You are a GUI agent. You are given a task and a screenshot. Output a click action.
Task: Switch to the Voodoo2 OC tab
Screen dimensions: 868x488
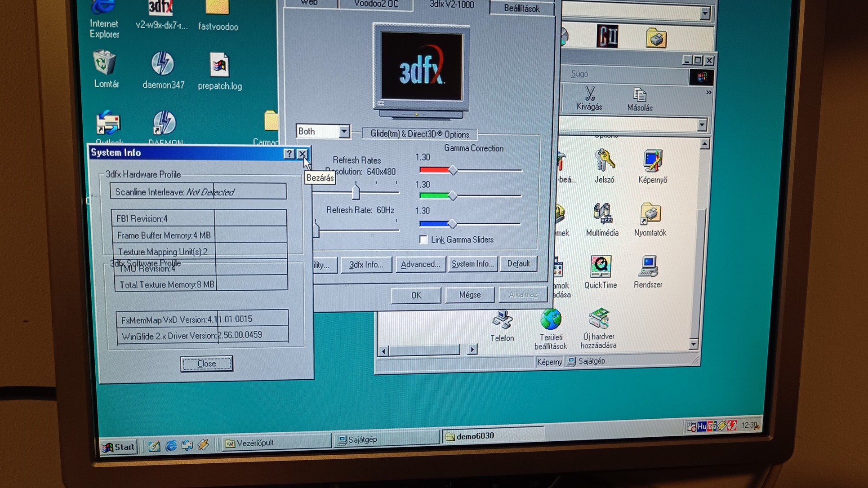coord(375,4)
